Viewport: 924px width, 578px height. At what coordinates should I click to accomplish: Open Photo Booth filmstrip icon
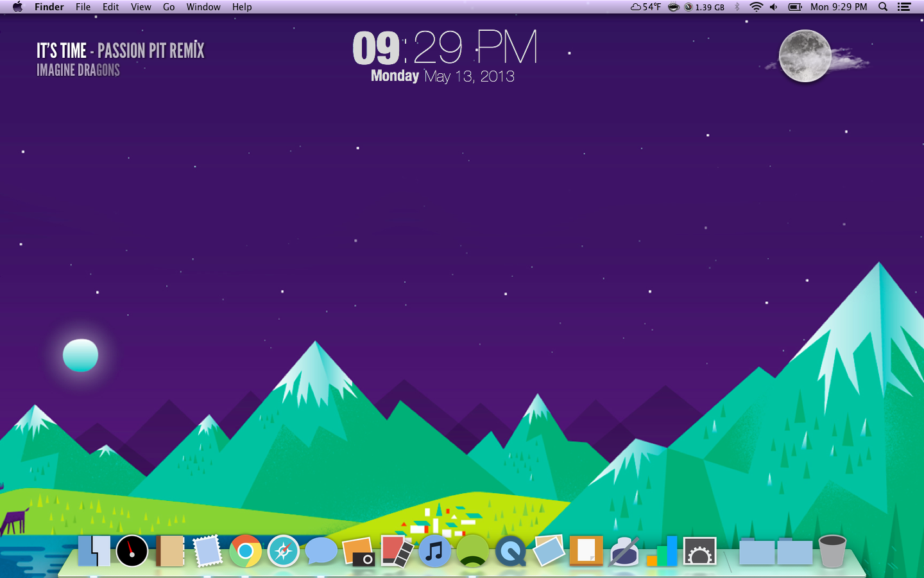(x=397, y=551)
